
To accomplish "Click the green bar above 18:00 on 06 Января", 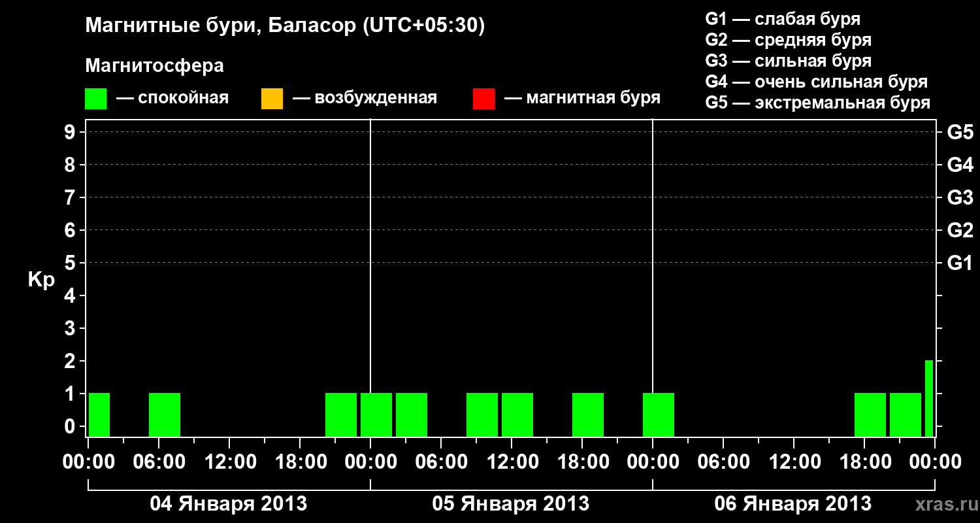I will click(870, 414).
